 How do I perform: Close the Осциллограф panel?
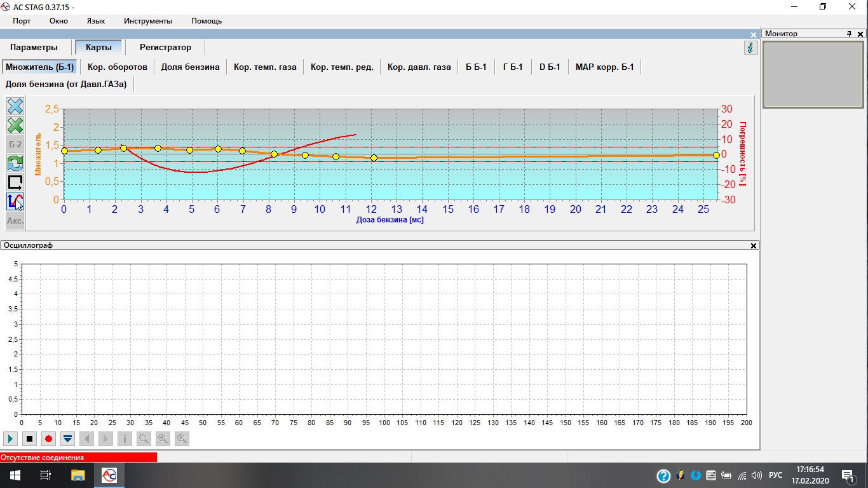pos(754,245)
